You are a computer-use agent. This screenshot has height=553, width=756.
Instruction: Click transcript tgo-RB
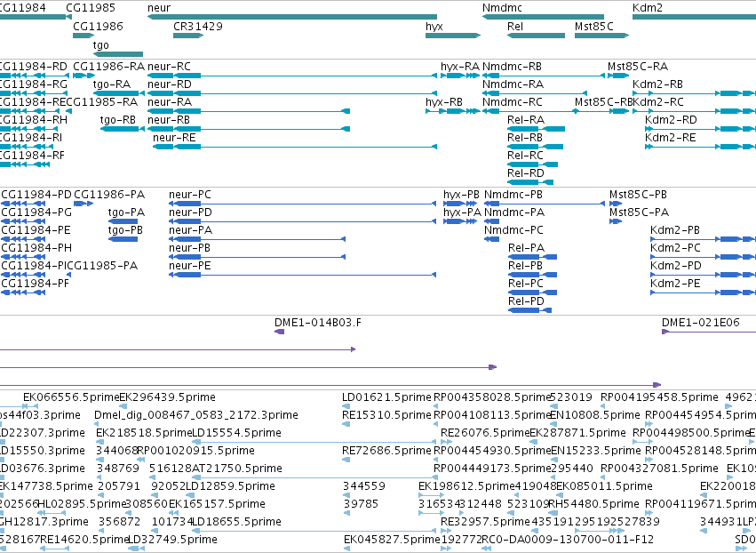click(122, 129)
